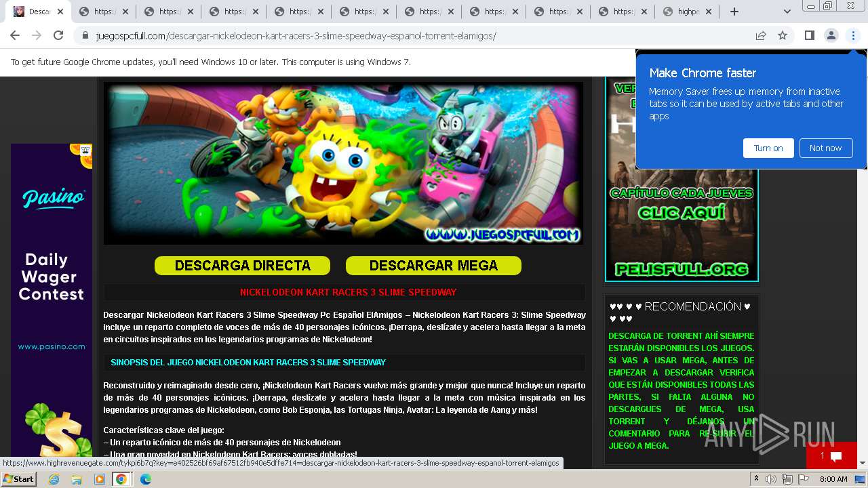Open Chrome three-dot menu
The width and height of the screenshot is (868, 488).
coord(853,35)
